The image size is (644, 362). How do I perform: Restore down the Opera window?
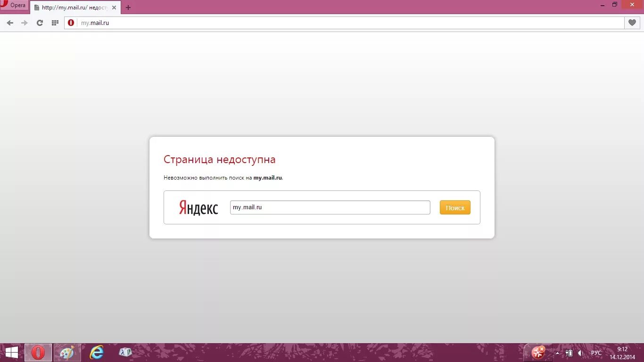pyautogui.click(x=615, y=5)
